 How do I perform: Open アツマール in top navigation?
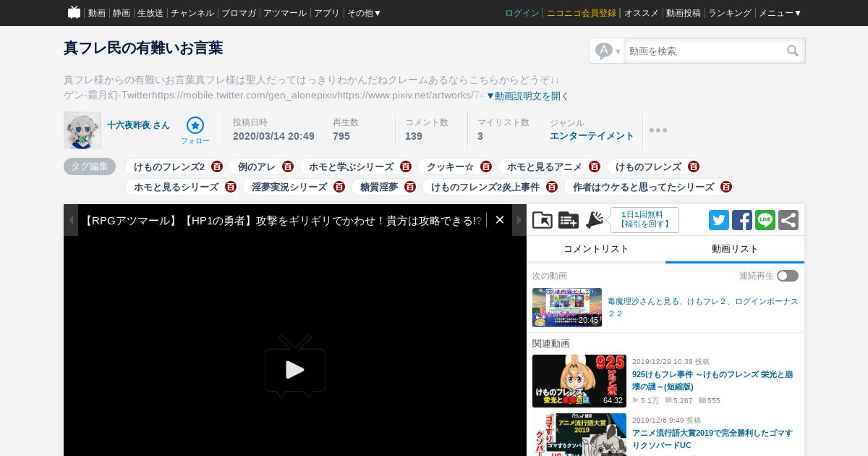coord(285,13)
